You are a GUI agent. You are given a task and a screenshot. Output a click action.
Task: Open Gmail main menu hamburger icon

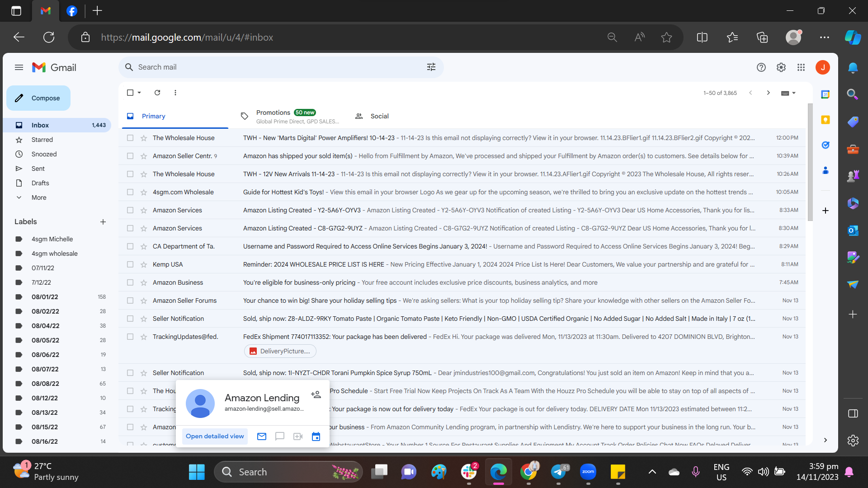point(19,67)
